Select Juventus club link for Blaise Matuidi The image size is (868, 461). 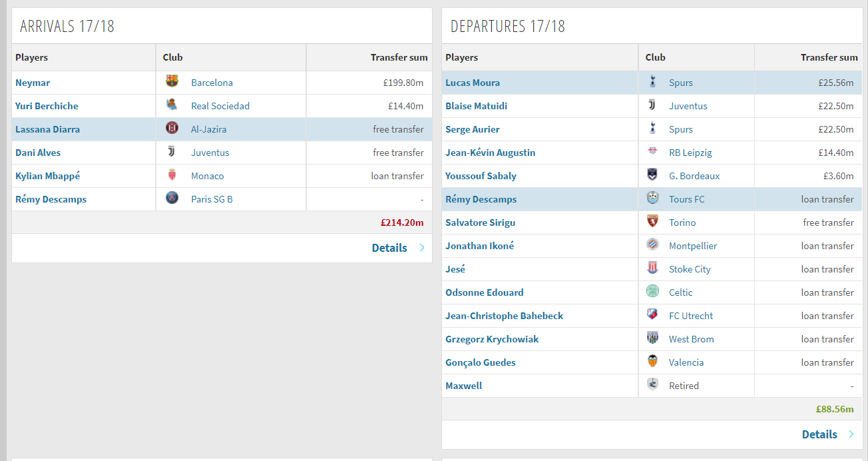point(688,106)
